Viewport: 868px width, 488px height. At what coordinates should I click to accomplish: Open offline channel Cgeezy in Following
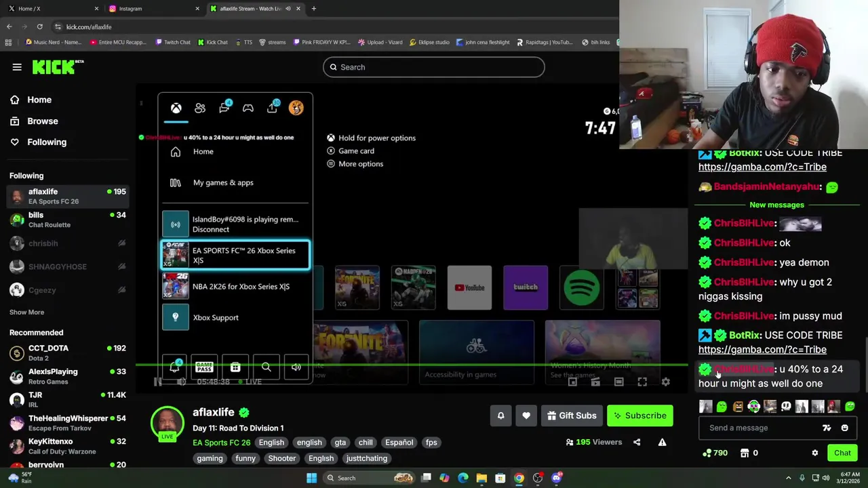tap(68, 290)
